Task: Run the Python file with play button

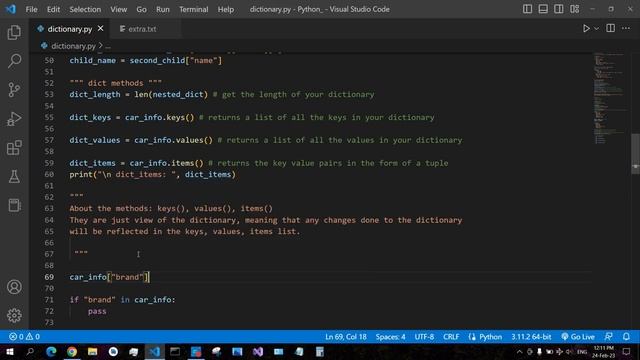Action: 586,29
